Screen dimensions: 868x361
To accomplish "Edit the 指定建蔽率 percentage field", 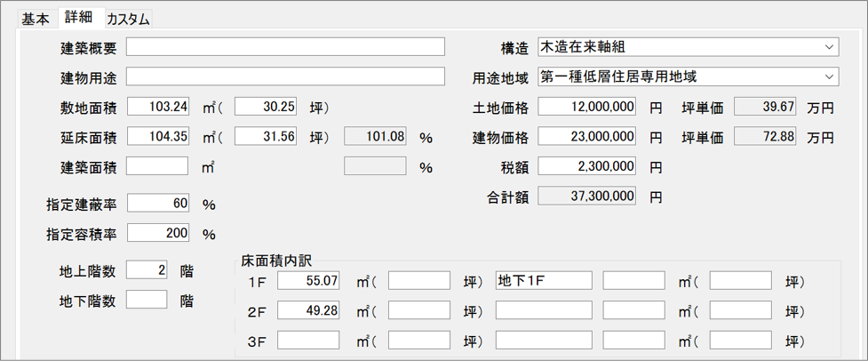I will 159,204.
